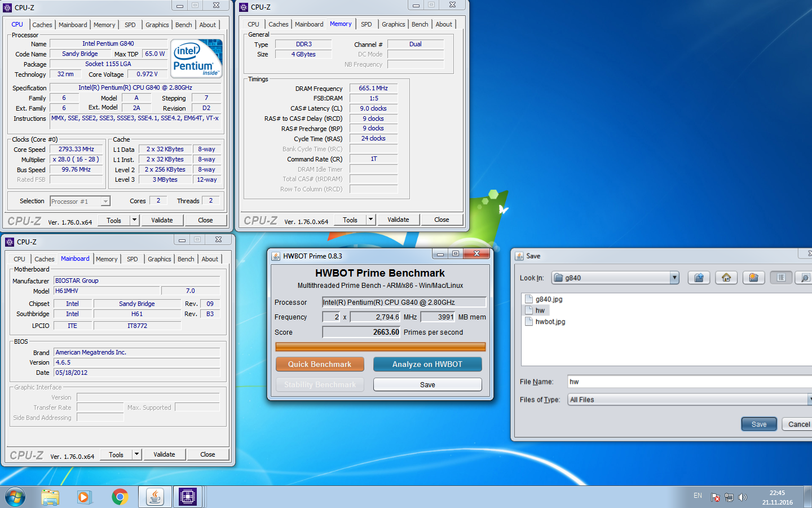Image resolution: width=812 pixels, height=508 pixels.
Task: Open the volume control in system tray
Action: pos(743,497)
